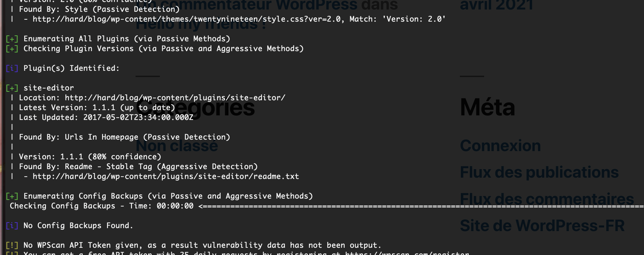
Task: Visit the Site de WordPress-FR link
Action: click(x=542, y=226)
